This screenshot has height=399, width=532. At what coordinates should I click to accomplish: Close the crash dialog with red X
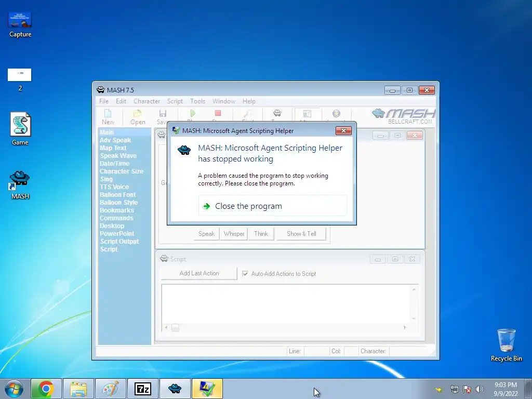click(x=343, y=130)
